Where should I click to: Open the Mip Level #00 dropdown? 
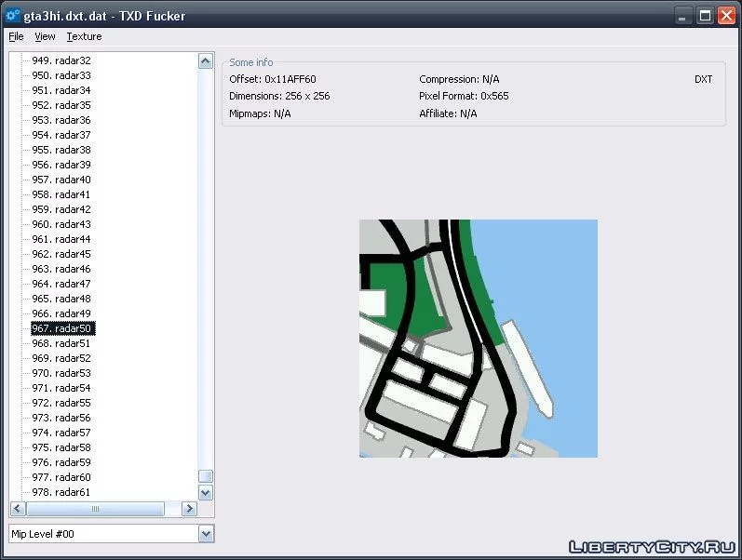point(206,535)
